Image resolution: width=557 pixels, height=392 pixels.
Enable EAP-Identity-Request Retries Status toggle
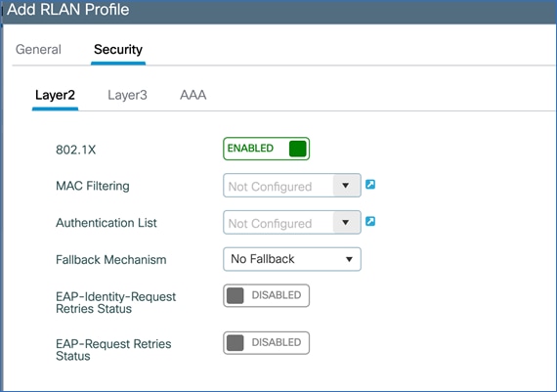point(266,295)
